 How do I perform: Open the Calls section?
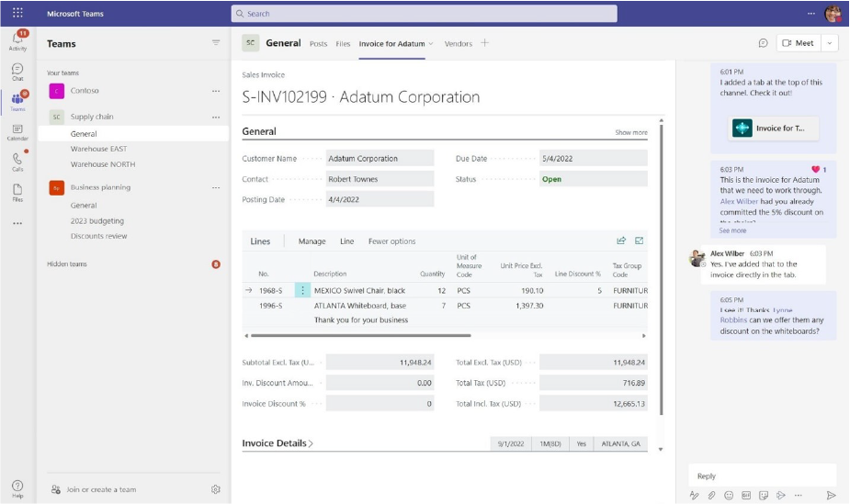pyautogui.click(x=17, y=162)
